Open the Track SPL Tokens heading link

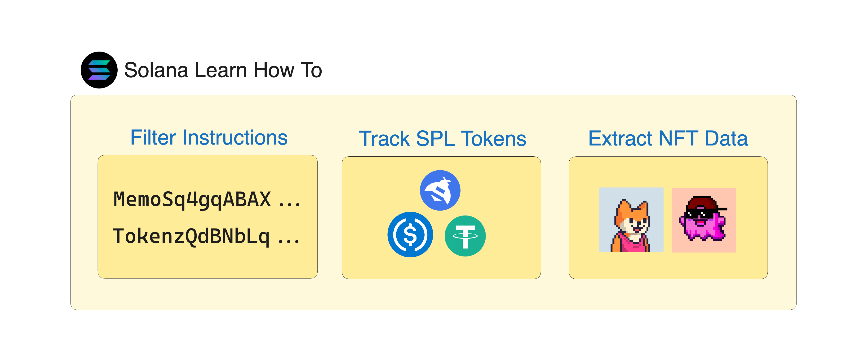443,138
